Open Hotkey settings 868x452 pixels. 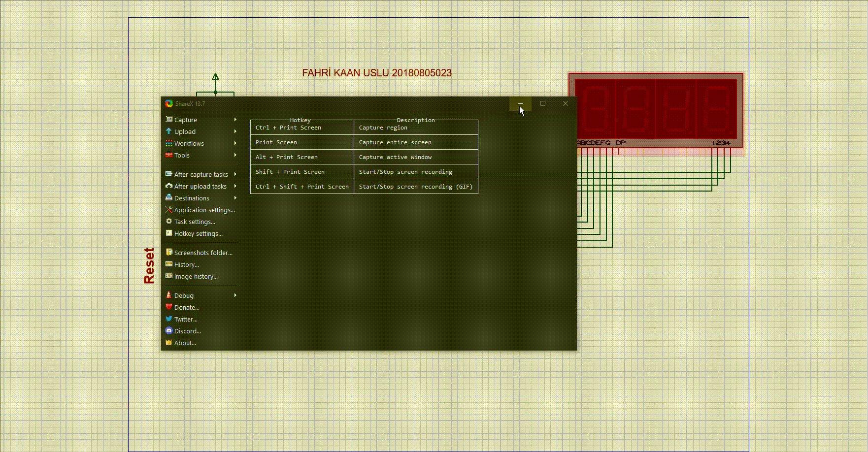[x=201, y=233]
